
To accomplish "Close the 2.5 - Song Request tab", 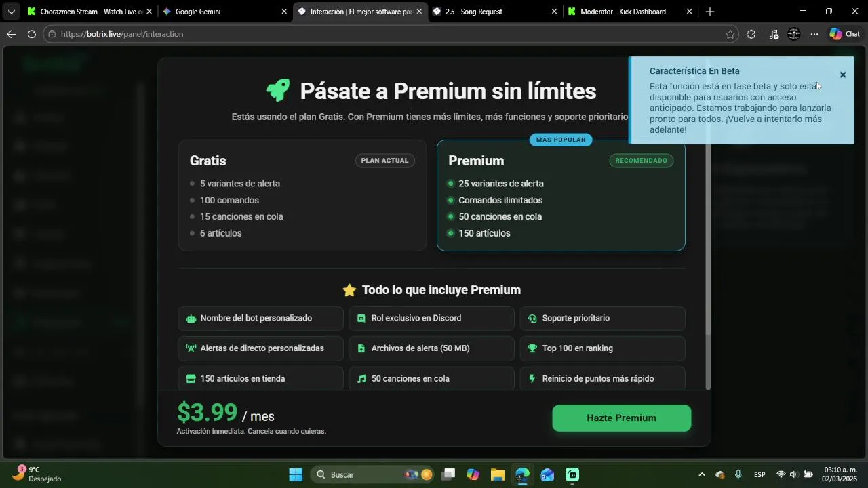I will (x=554, y=12).
